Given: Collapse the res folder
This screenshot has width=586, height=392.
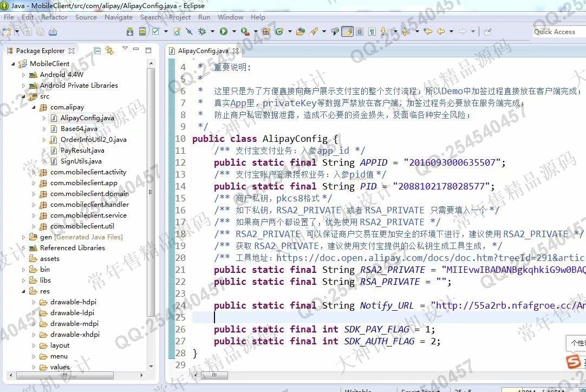Looking at the screenshot, I should tap(23, 291).
